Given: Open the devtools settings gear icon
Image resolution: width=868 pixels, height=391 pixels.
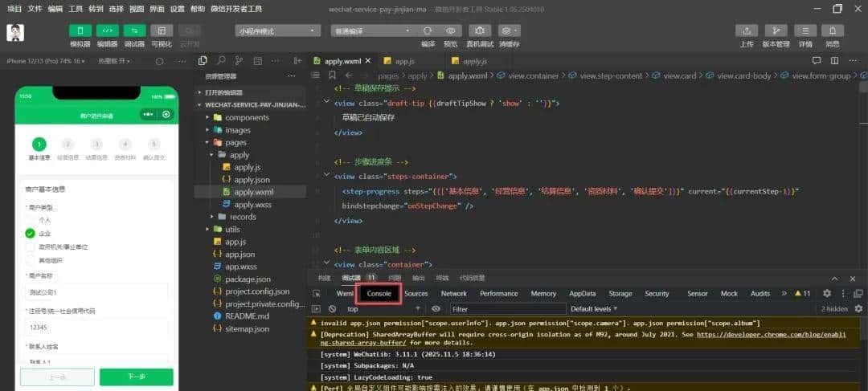Looking at the screenshot, I should (x=826, y=294).
